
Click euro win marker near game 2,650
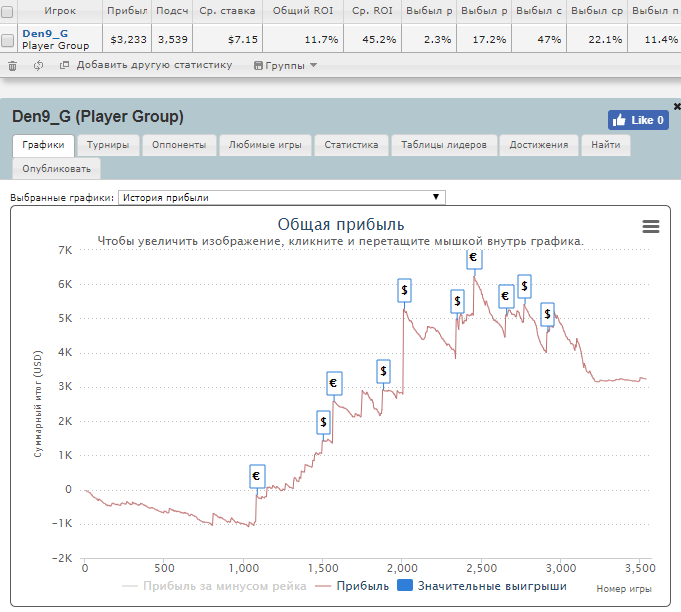[506, 296]
